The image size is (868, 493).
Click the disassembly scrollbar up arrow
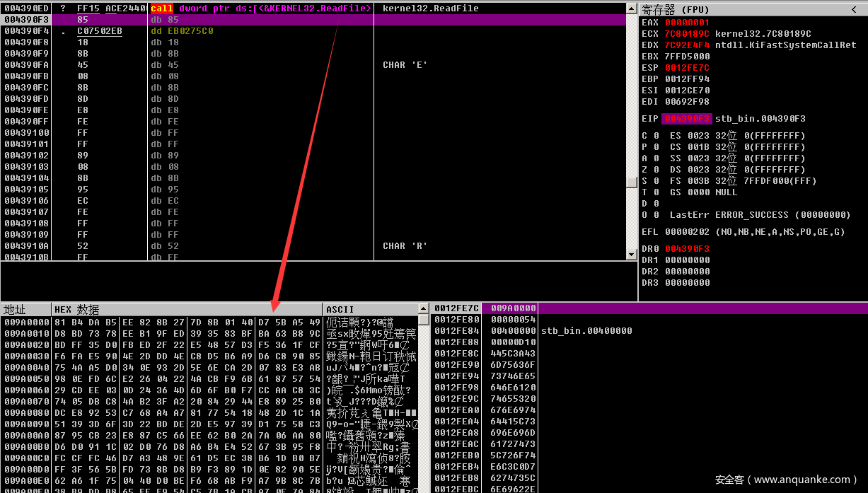(x=631, y=8)
